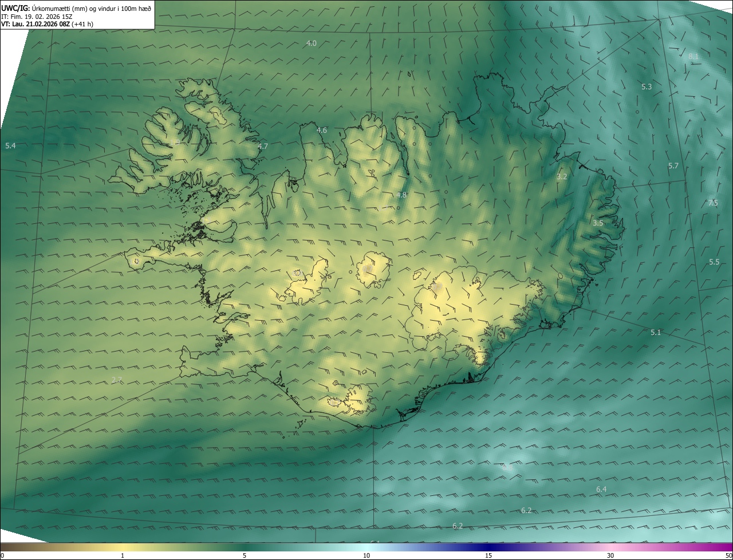
Task: Click the "4.0" precipitation value label
Action: click(312, 44)
